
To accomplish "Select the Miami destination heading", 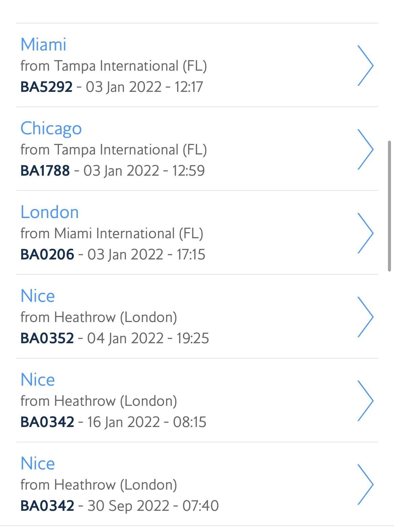I will (43, 44).
